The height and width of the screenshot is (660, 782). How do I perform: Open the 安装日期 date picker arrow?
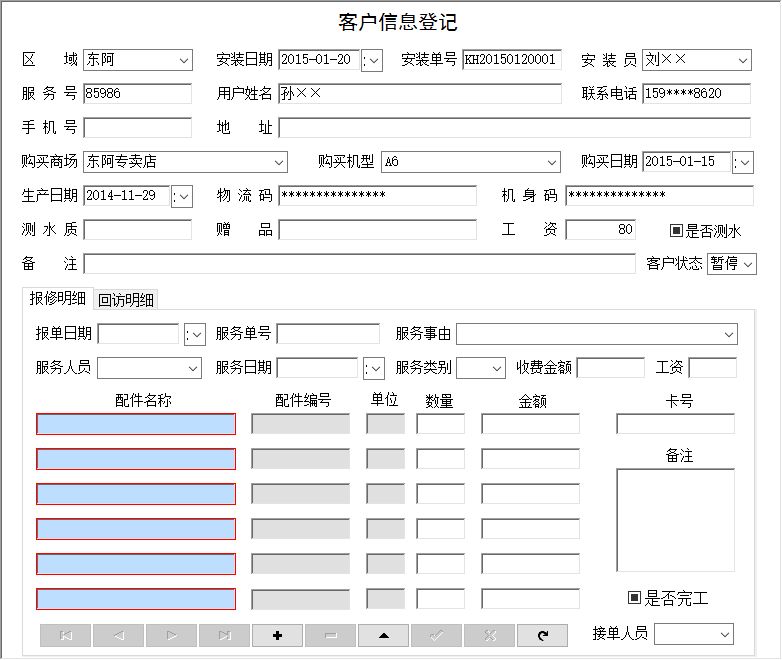click(372, 60)
